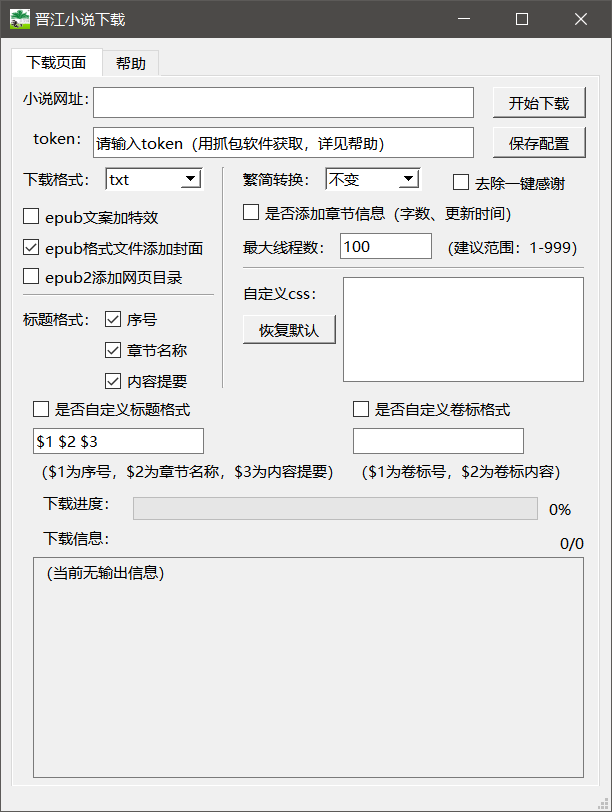612x812 pixels.
Task: Click the 0/0 counter text
Action: point(572,544)
